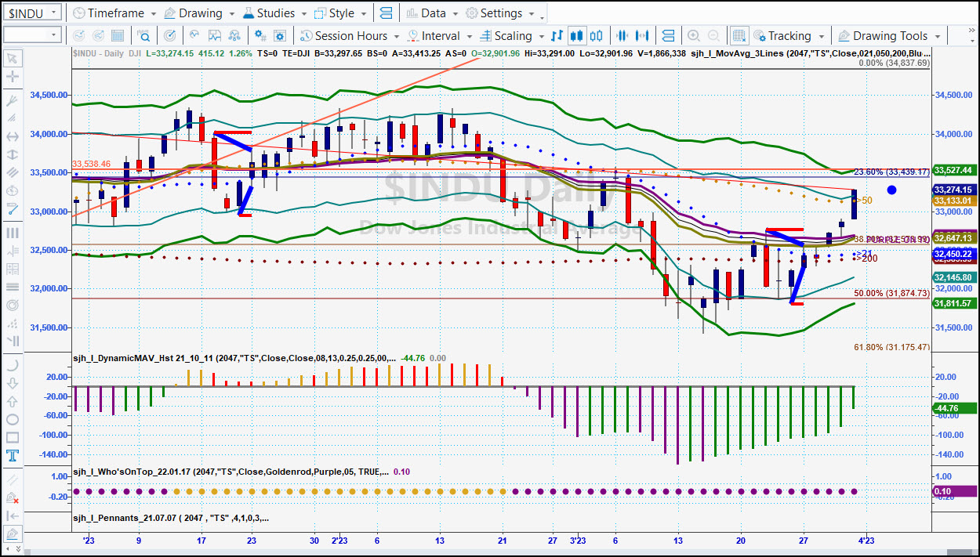This screenshot has width=980, height=557.
Task: Click the sjh_I_Who'sOnTop study title
Action: tap(230, 472)
